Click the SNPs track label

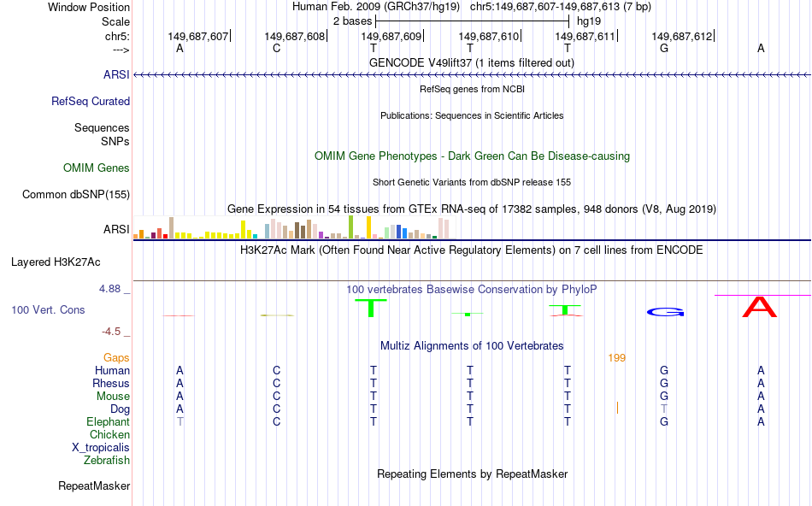(x=115, y=141)
